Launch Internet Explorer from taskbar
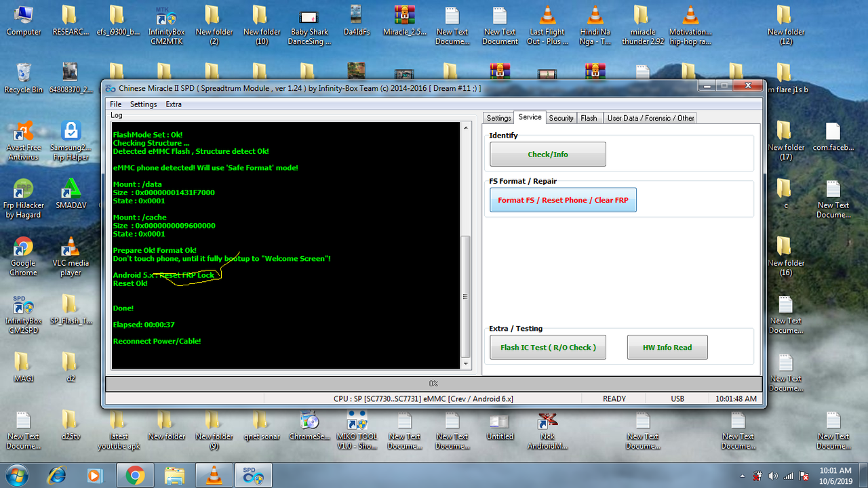868x488 pixels. coord(58,476)
